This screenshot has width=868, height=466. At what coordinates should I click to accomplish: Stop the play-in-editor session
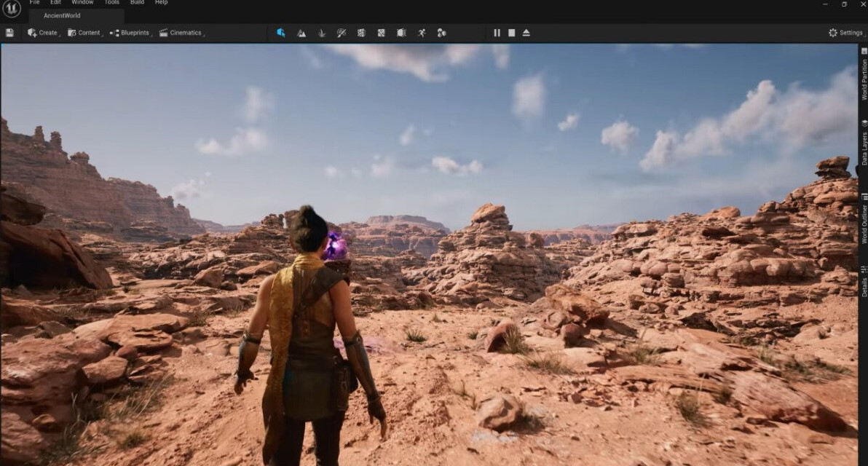pyautogui.click(x=511, y=32)
